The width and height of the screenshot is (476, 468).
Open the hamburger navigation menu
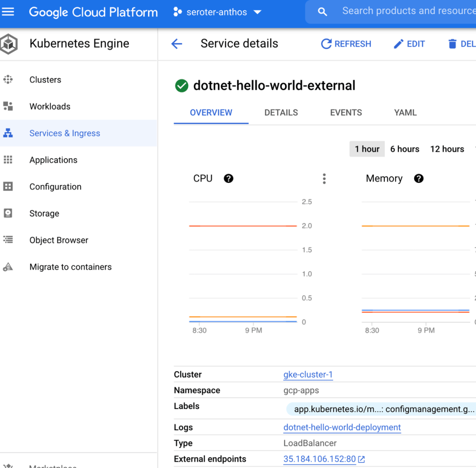pos(8,12)
